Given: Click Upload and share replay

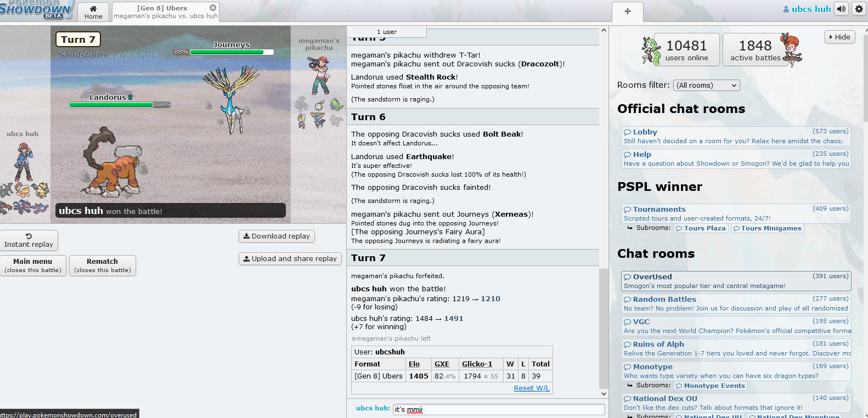Looking at the screenshot, I should [x=290, y=258].
